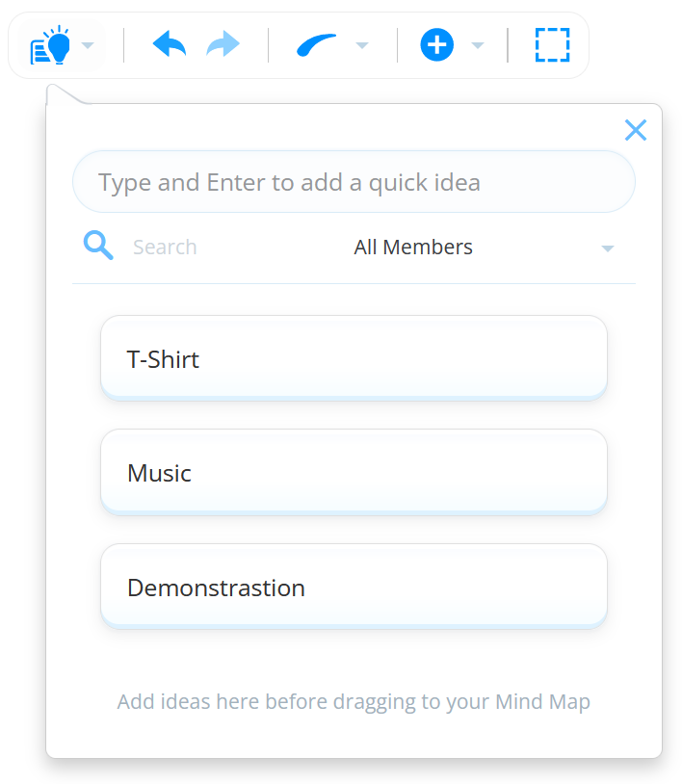Focus the quick idea entry field
The image size is (682, 784).
pos(354,182)
